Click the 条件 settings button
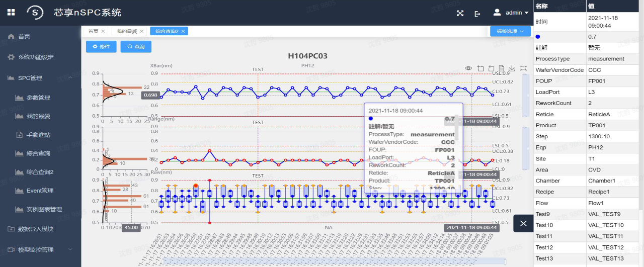 pos(101,46)
